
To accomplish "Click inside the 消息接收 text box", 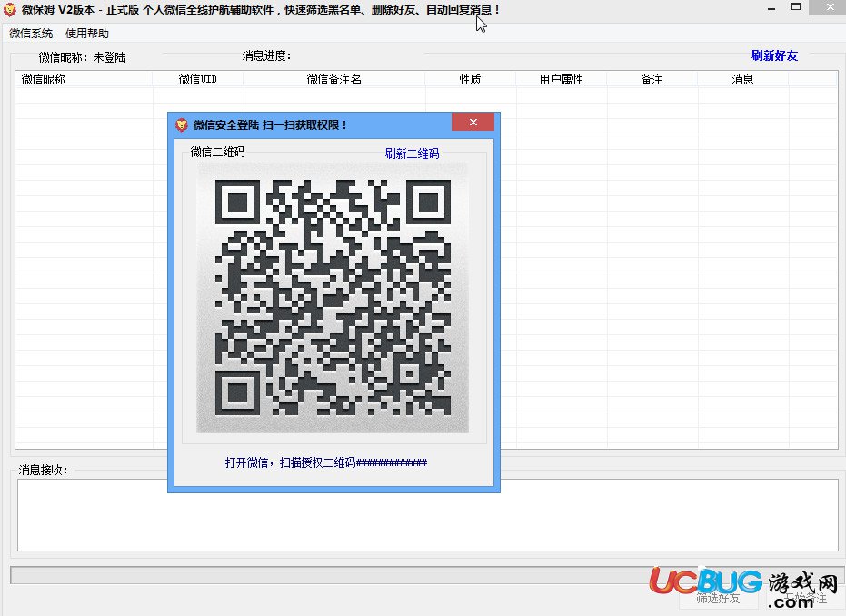I will 428,515.
